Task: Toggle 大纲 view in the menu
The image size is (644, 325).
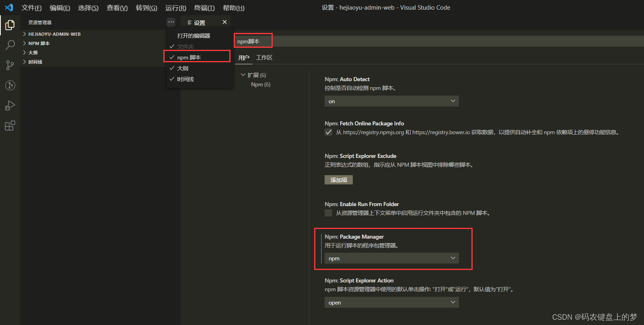Action: coord(199,68)
